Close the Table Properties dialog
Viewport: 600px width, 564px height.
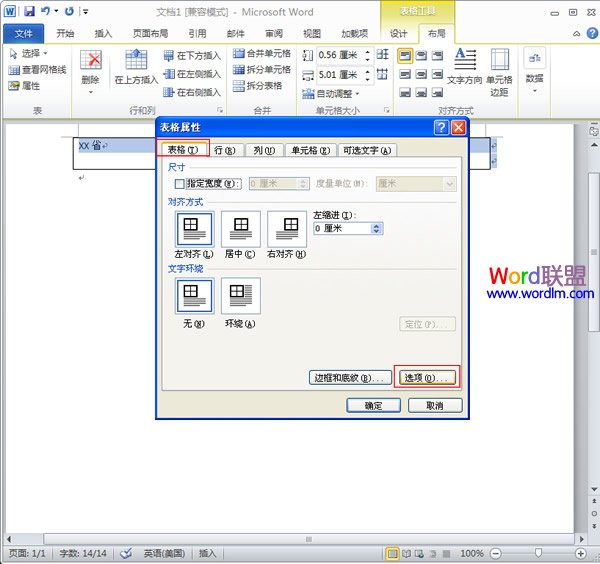458,127
